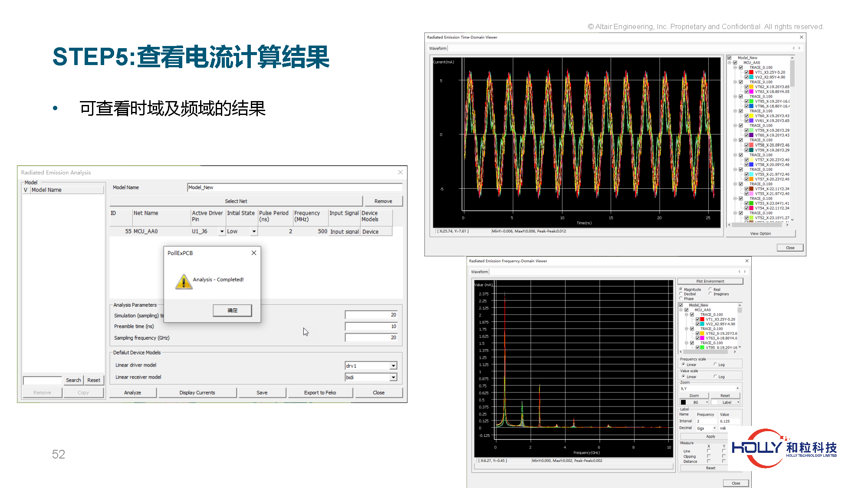Enable Line measure X checkbox
Image resolution: width=868 pixels, height=488 pixels.
tap(709, 451)
